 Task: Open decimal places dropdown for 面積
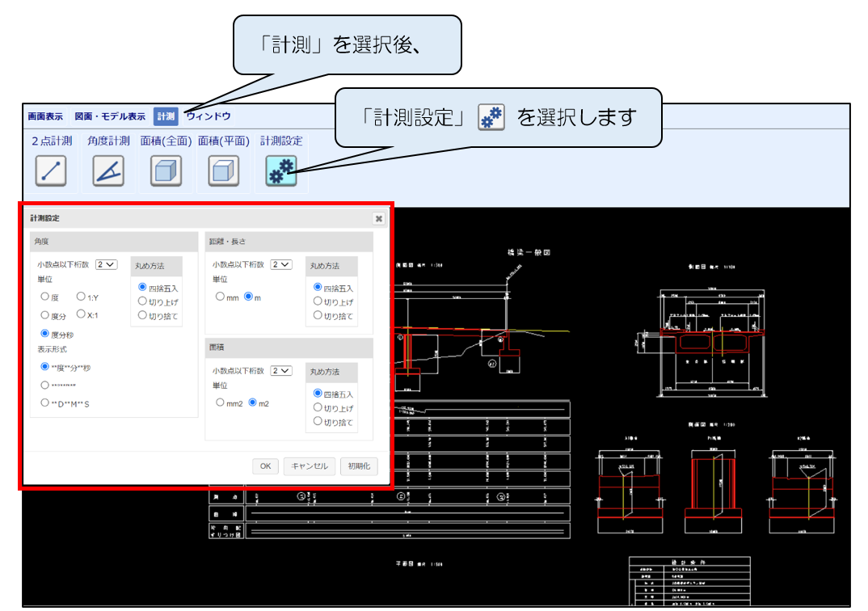coord(281,370)
